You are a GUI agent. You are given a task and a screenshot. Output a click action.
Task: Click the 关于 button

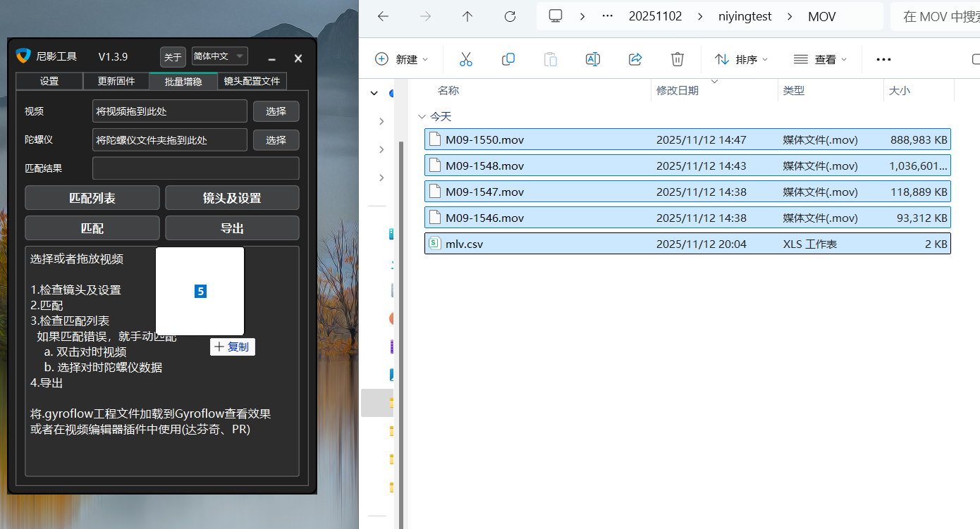tap(173, 57)
